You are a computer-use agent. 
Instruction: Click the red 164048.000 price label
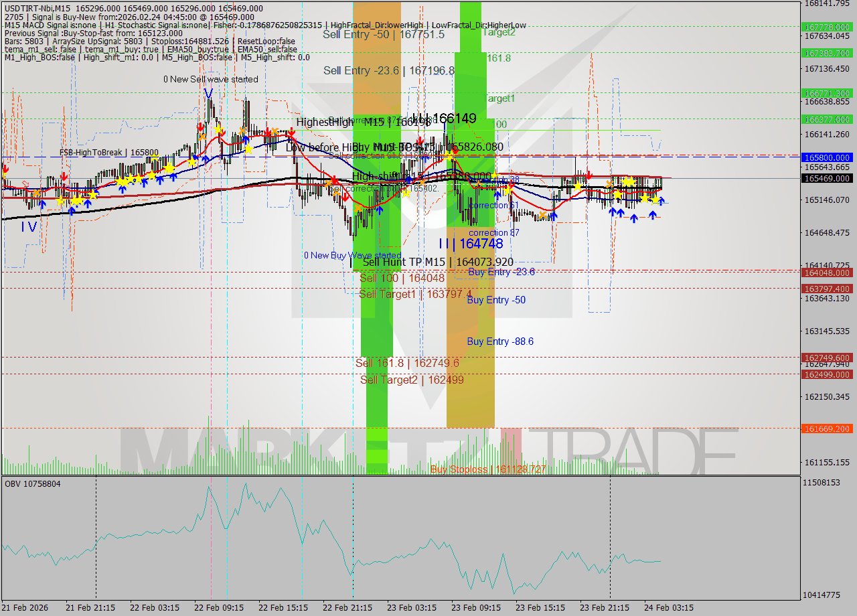click(x=826, y=273)
